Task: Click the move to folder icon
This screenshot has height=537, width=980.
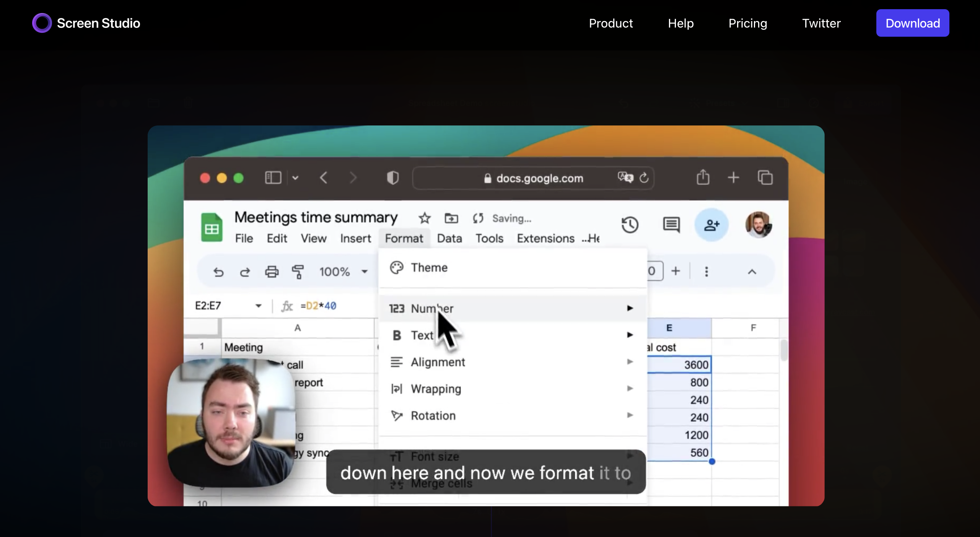Action: (451, 218)
